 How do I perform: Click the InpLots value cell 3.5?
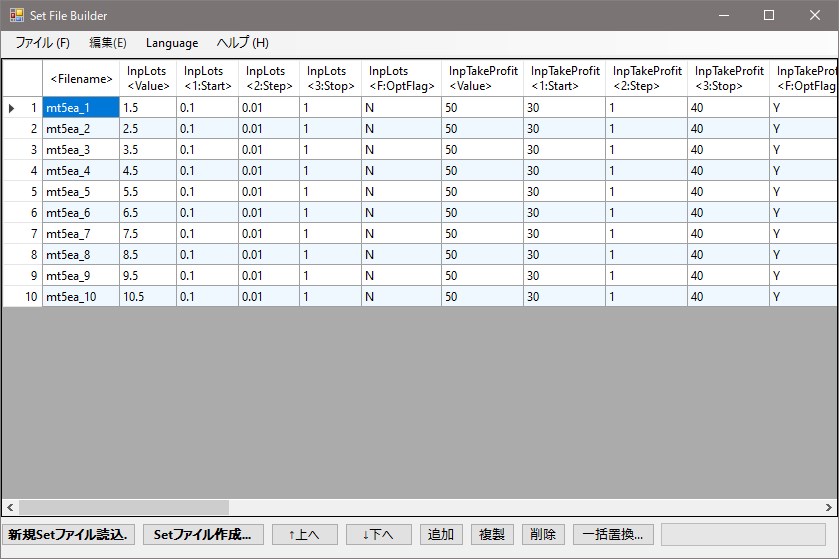point(148,150)
